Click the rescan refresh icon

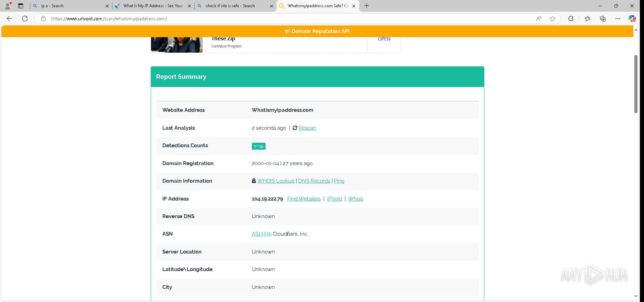coord(295,128)
